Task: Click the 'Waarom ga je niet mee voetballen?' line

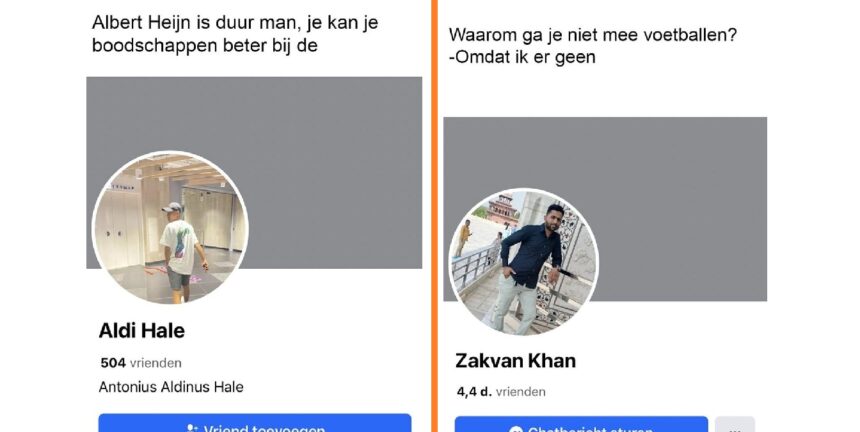Action: click(593, 35)
